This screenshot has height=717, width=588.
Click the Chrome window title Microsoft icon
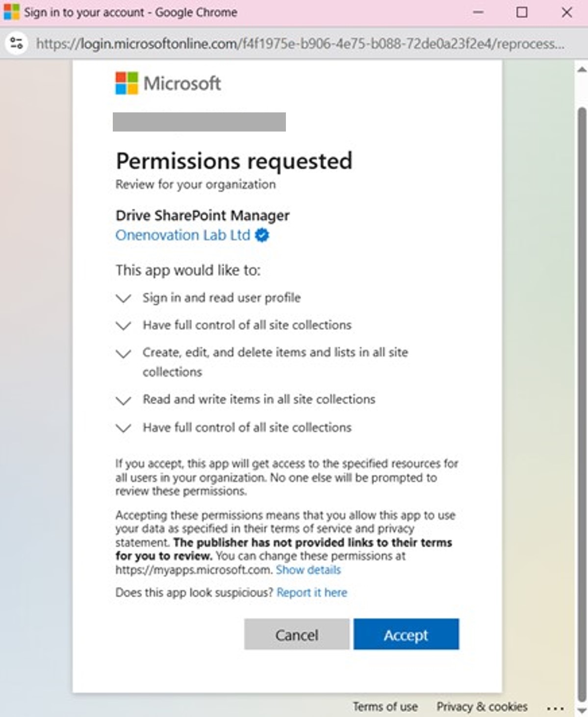point(11,12)
